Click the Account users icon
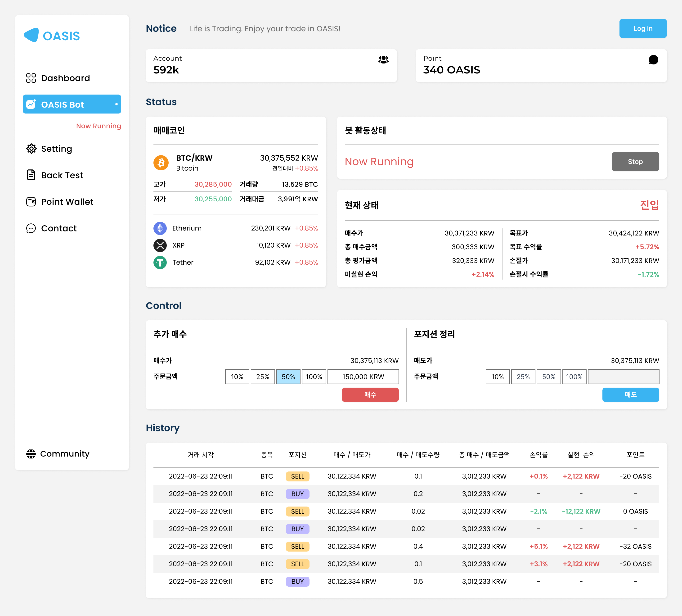This screenshot has width=682, height=616. coord(384,60)
